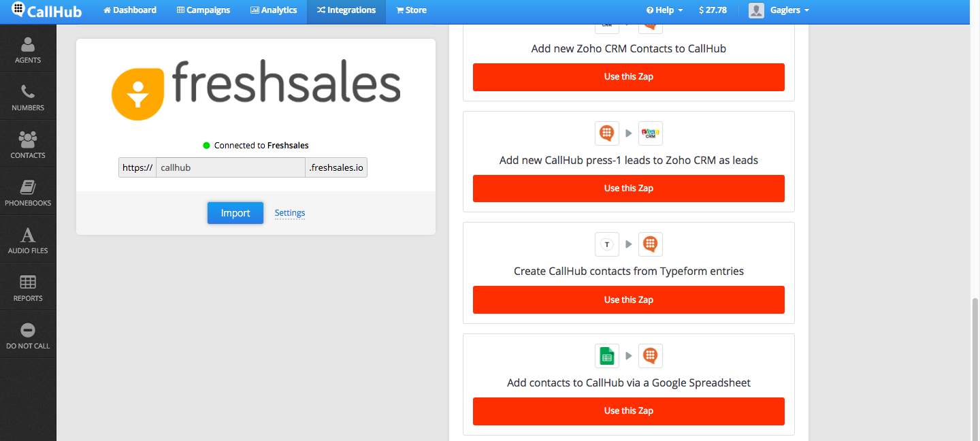Click Zoho CRM icon in press-1 leads zap
Image resolution: width=980 pixels, height=441 pixels.
tap(651, 133)
